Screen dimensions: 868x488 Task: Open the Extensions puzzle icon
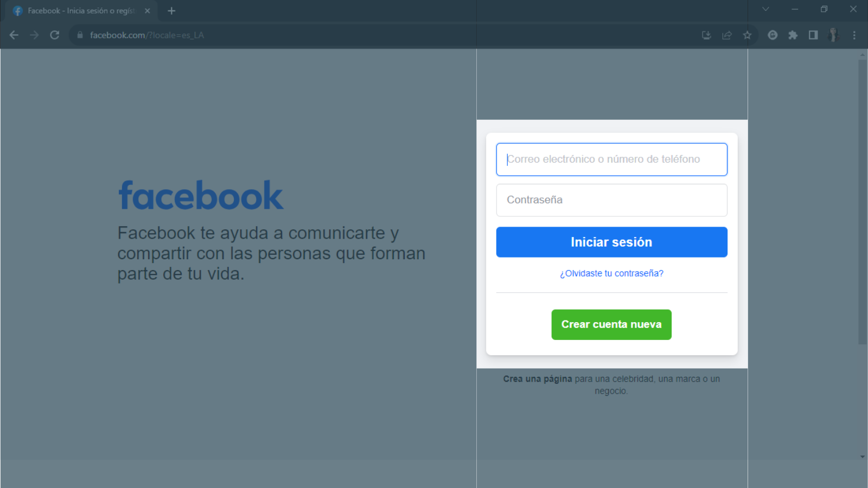(793, 35)
